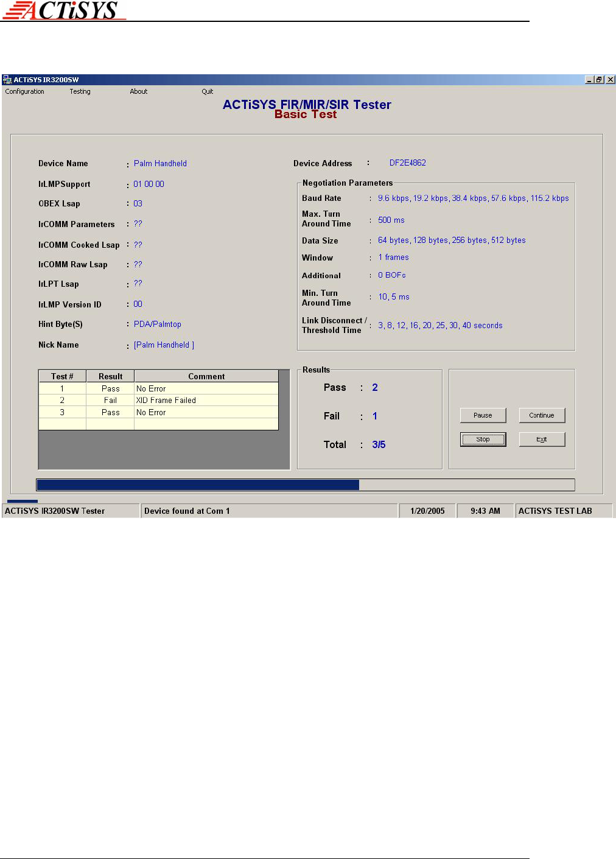Click device address value DF2E4862
The height and width of the screenshot is (859, 616).
tap(408, 163)
